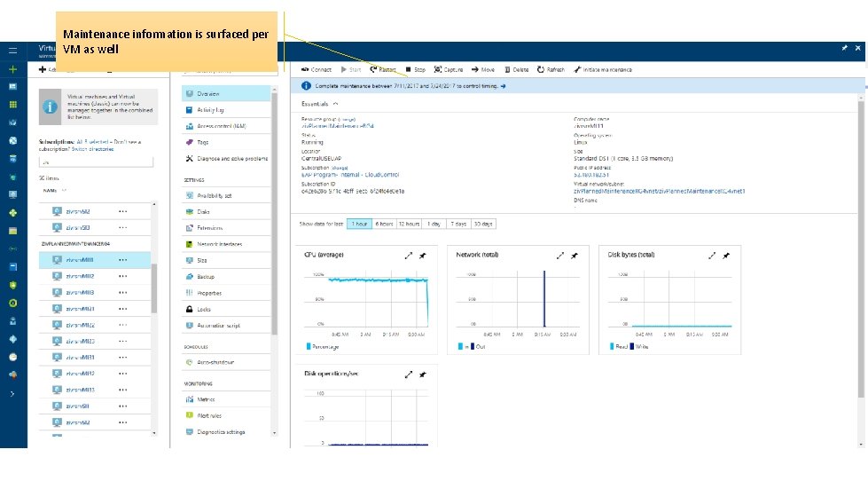Viewport: 868px width, 489px height.
Task: Stop the virtual machine
Action: click(x=415, y=70)
